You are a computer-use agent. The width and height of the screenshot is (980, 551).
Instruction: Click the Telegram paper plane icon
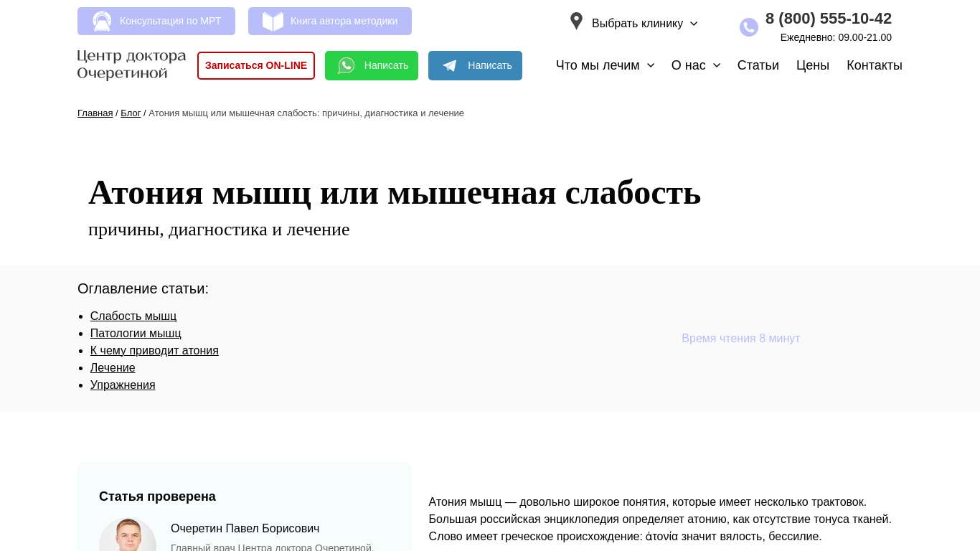450,66
